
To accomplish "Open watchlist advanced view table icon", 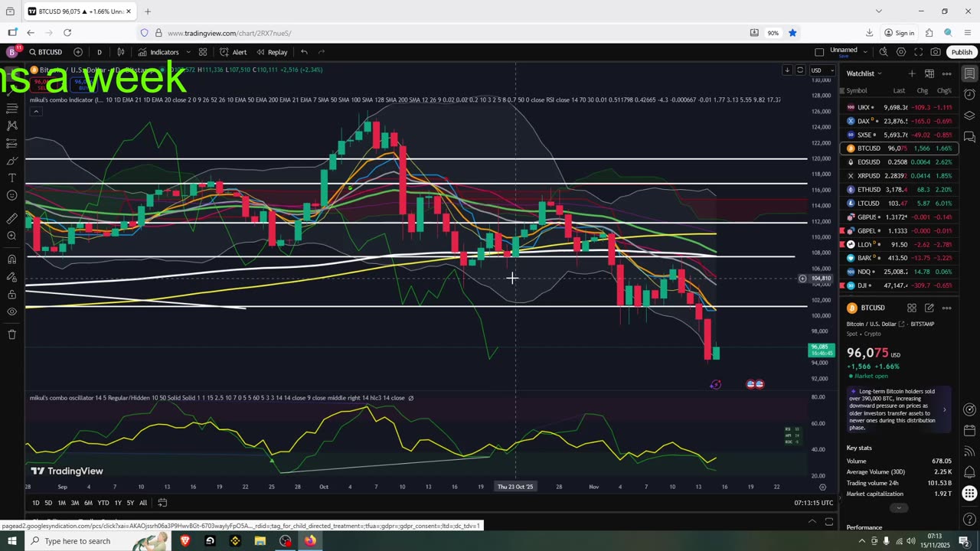I will [x=929, y=73].
